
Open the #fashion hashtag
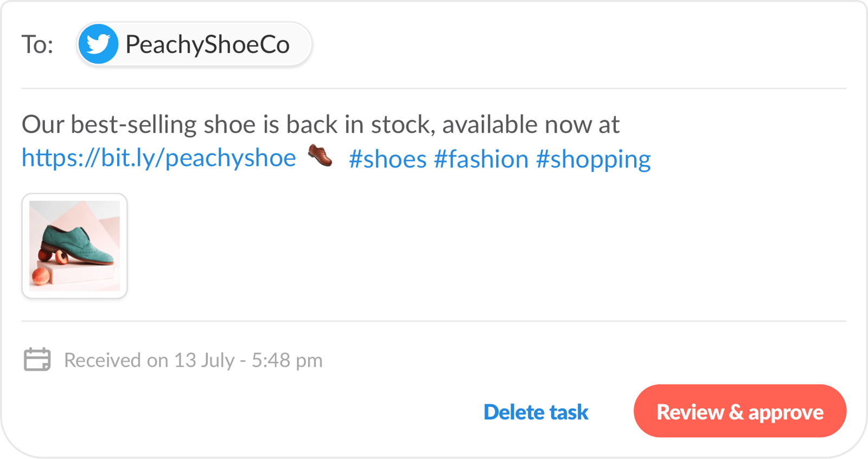point(481,159)
